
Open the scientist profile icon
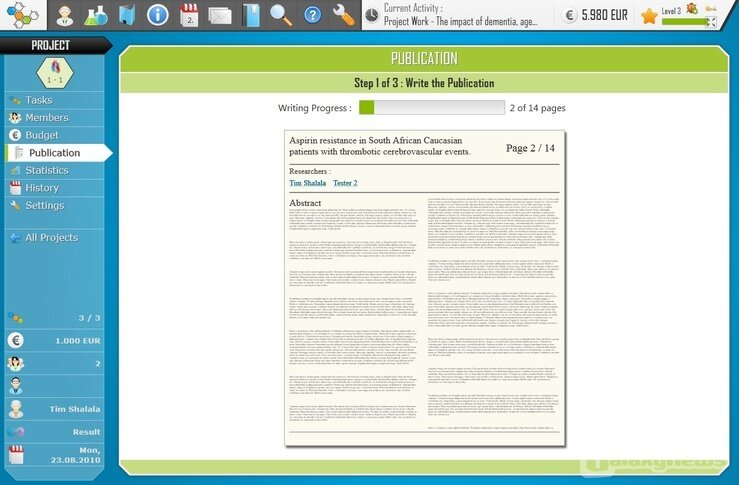(65, 16)
